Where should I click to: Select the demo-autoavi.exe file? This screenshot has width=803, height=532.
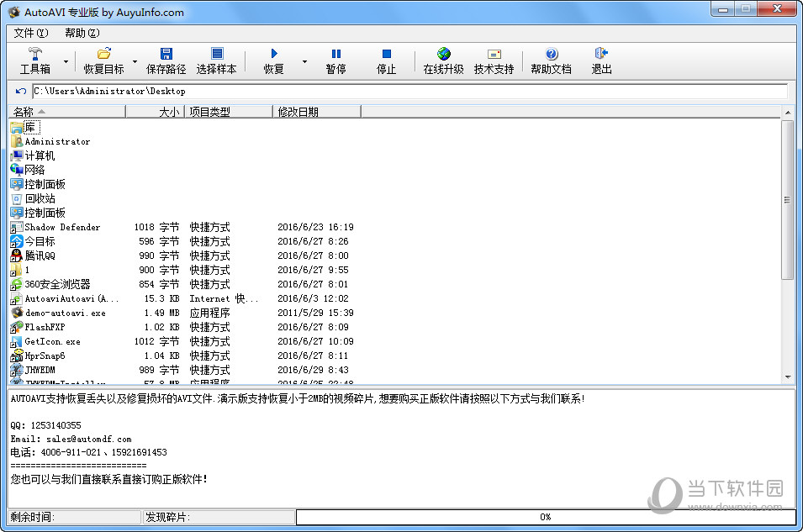[58, 313]
